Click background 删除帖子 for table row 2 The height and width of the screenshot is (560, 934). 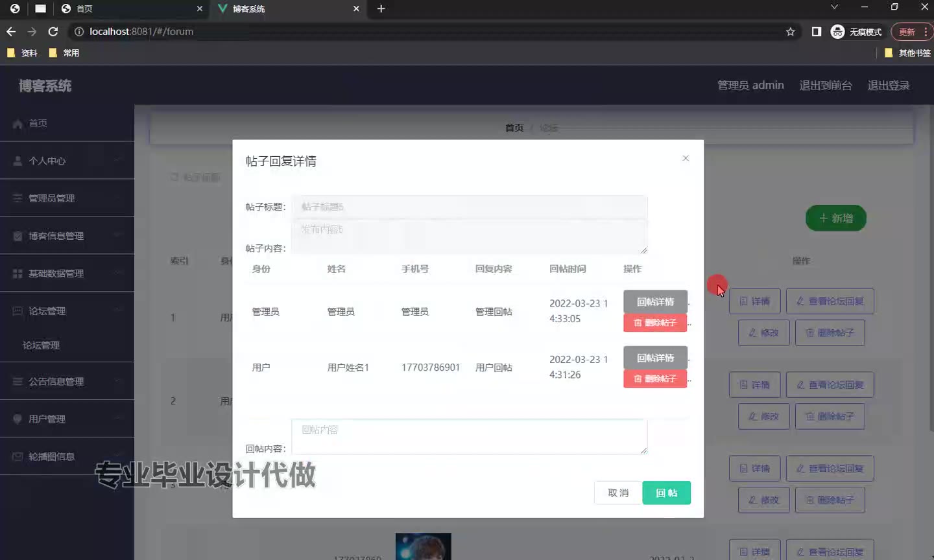click(830, 416)
